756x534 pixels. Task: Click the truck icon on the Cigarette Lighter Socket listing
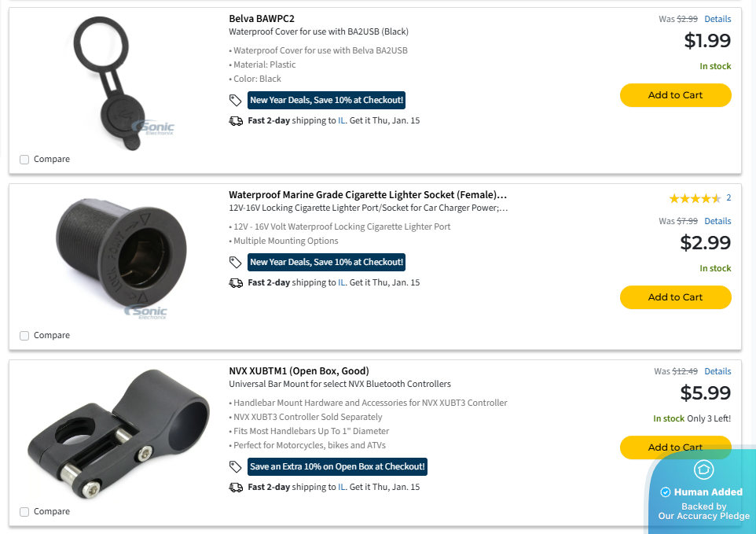click(236, 283)
